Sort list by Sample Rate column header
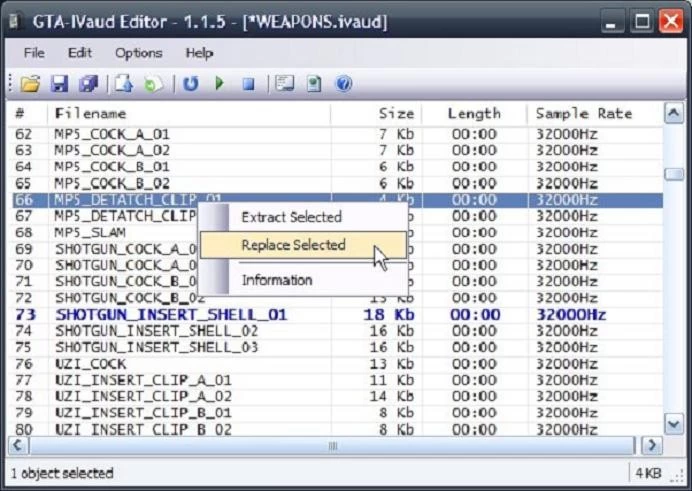Screen dimensions: 692x491 tap(584, 114)
